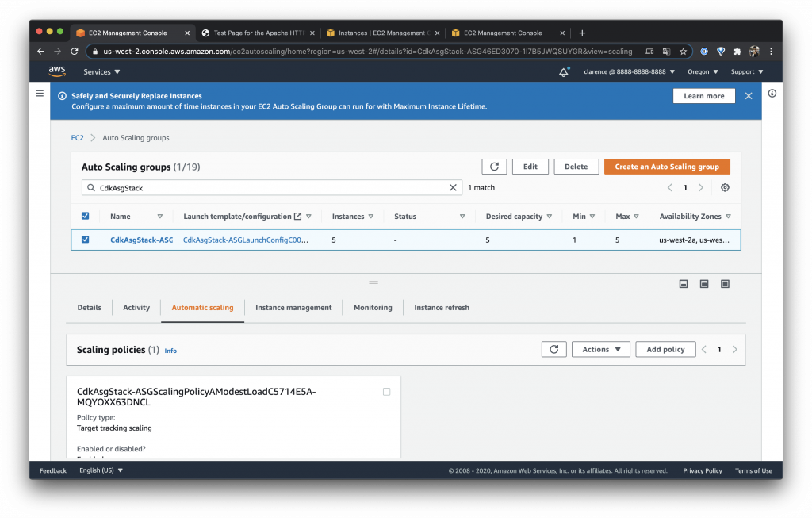Viewport: 812px width, 518px height.
Task: Sort by the Name column arrow
Action: pyautogui.click(x=160, y=216)
